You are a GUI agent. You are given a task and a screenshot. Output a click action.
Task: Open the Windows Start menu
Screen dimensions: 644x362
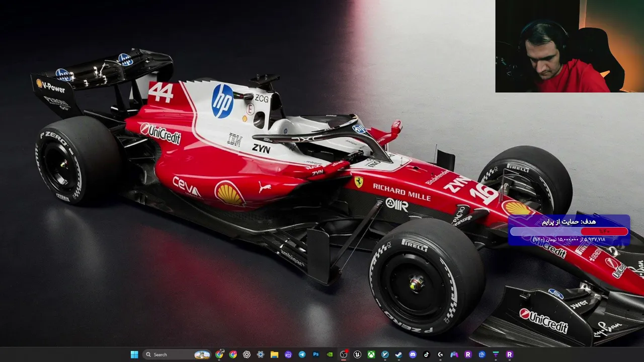tap(134, 354)
